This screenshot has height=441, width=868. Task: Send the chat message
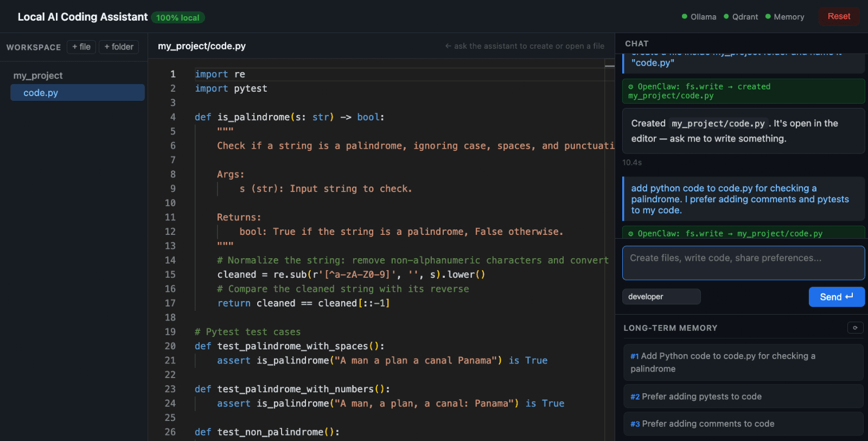click(837, 297)
